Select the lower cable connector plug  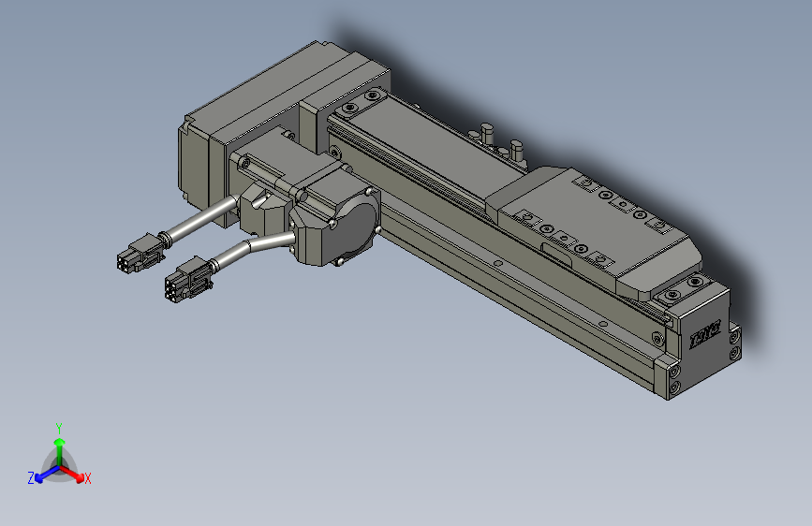coord(188,280)
